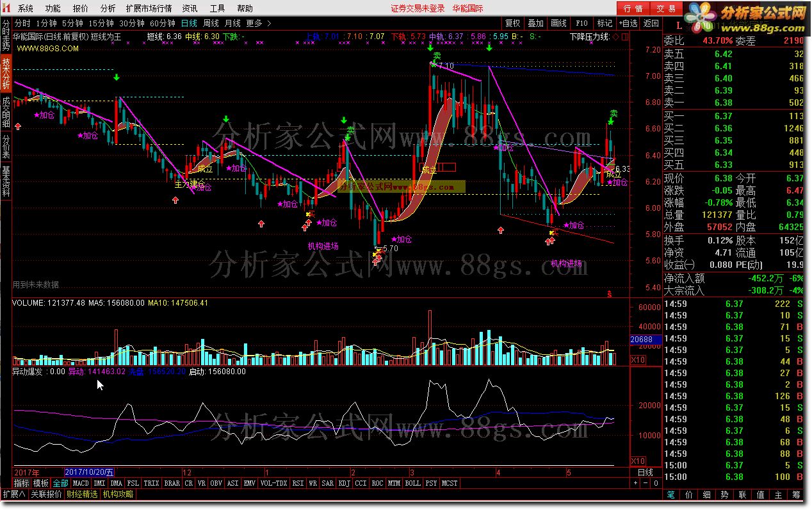812x510 pixels.
Task: Open the 关联报价 tab
Action: (x=46, y=494)
